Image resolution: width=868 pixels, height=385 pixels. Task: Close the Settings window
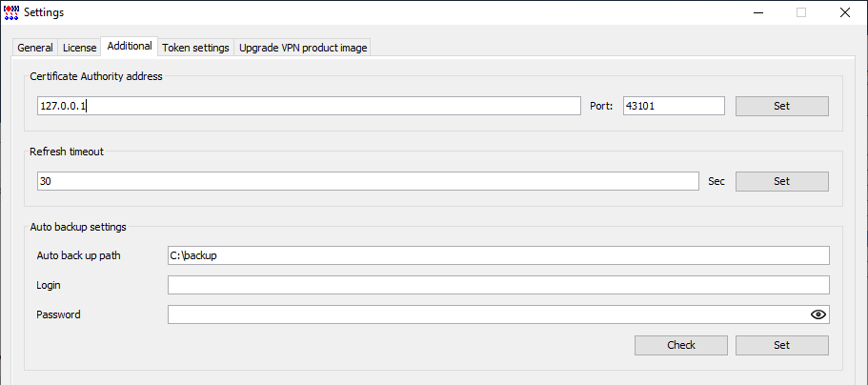pyautogui.click(x=845, y=12)
